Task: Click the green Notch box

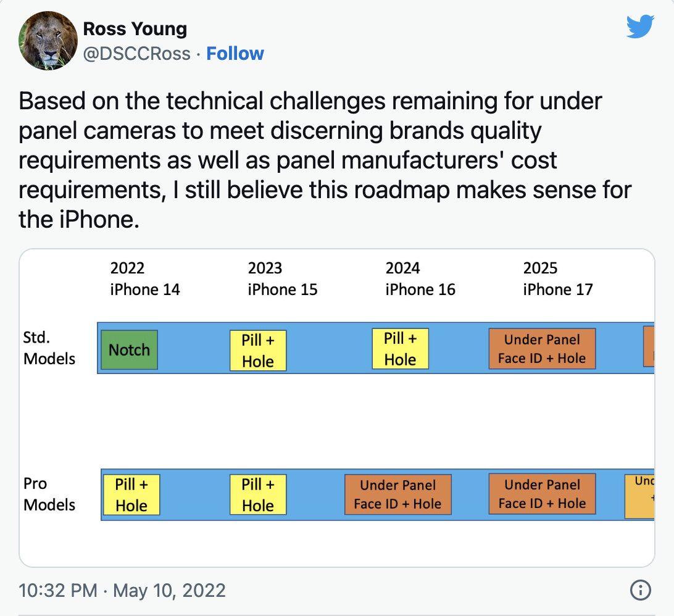Action: [130, 349]
